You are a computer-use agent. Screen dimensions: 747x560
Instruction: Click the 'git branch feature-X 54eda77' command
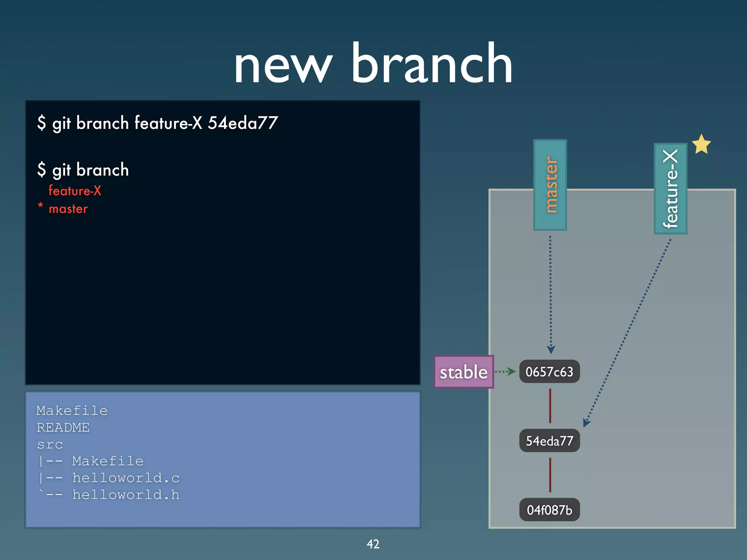click(x=158, y=123)
